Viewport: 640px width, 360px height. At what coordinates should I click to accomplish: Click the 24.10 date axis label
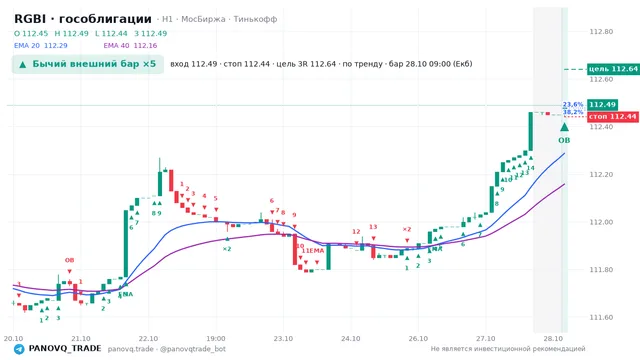(x=351, y=338)
